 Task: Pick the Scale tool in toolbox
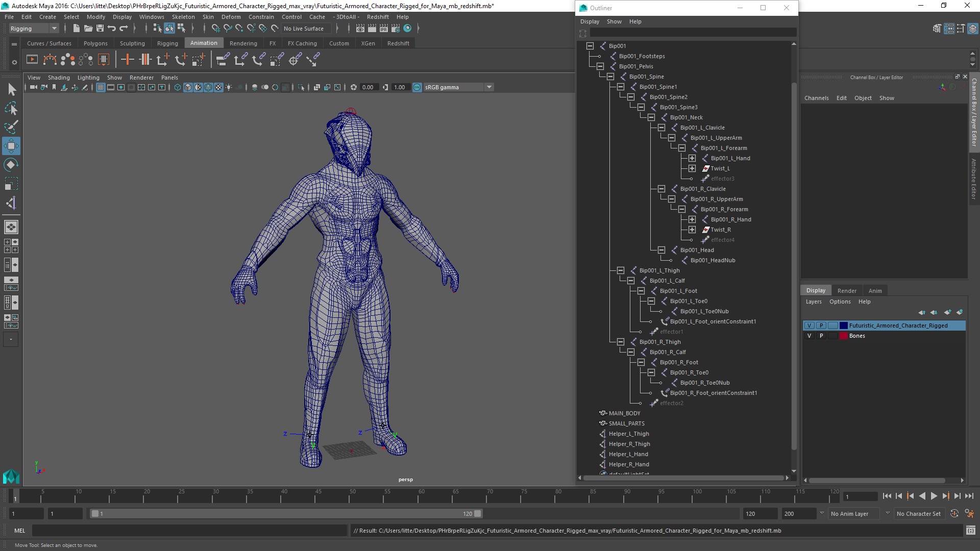(x=11, y=184)
